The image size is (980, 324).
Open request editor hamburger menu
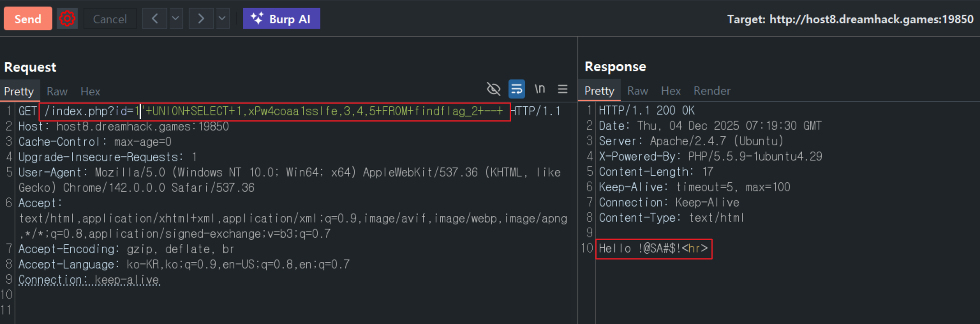(563, 89)
